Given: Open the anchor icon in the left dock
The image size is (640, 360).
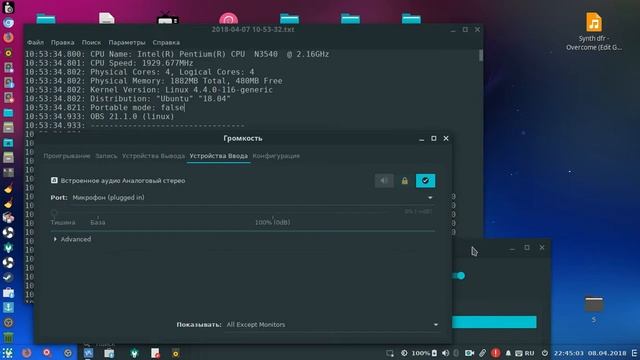Looking at the screenshot, I should coord(8,307).
